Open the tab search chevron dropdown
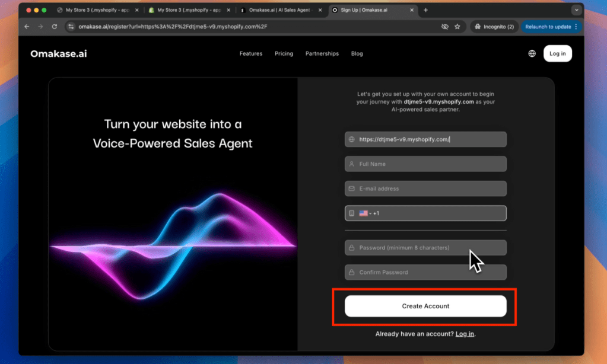This screenshot has width=607, height=364. tap(576, 10)
